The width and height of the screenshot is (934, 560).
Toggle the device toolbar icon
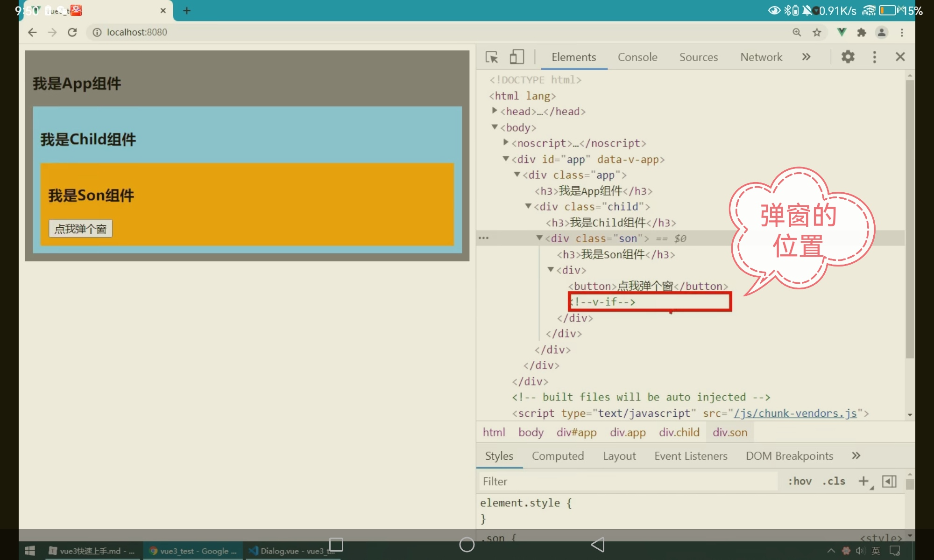tap(516, 57)
